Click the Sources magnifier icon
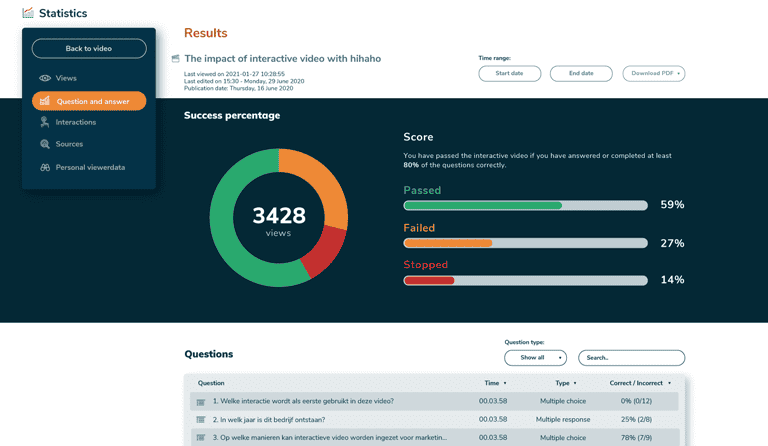 coord(45,144)
